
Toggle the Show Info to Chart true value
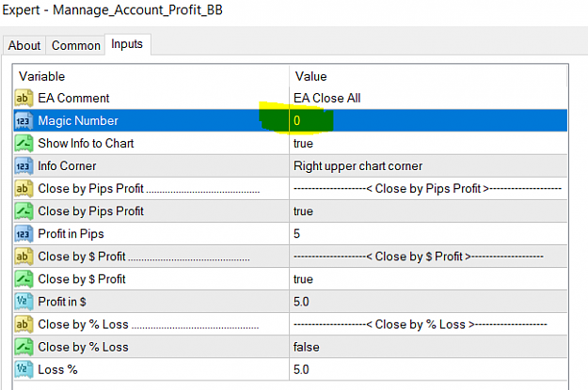(428, 144)
